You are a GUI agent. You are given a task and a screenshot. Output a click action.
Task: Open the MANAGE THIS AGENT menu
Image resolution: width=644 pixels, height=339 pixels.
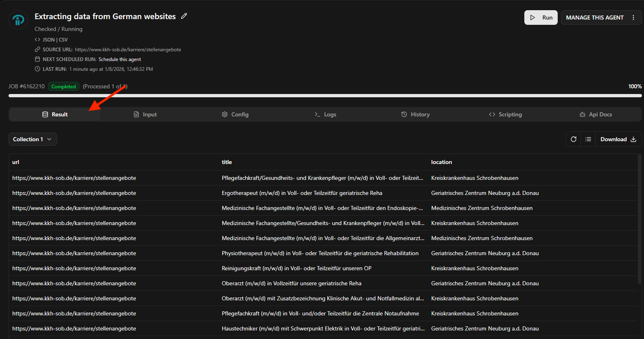[594, 17]
